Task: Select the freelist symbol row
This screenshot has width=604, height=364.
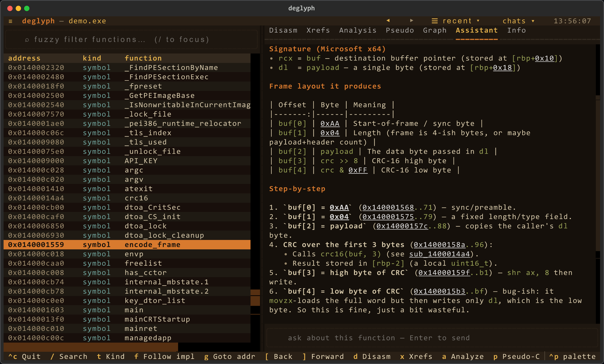Action: pyautogui.click(x=127, y=263)
